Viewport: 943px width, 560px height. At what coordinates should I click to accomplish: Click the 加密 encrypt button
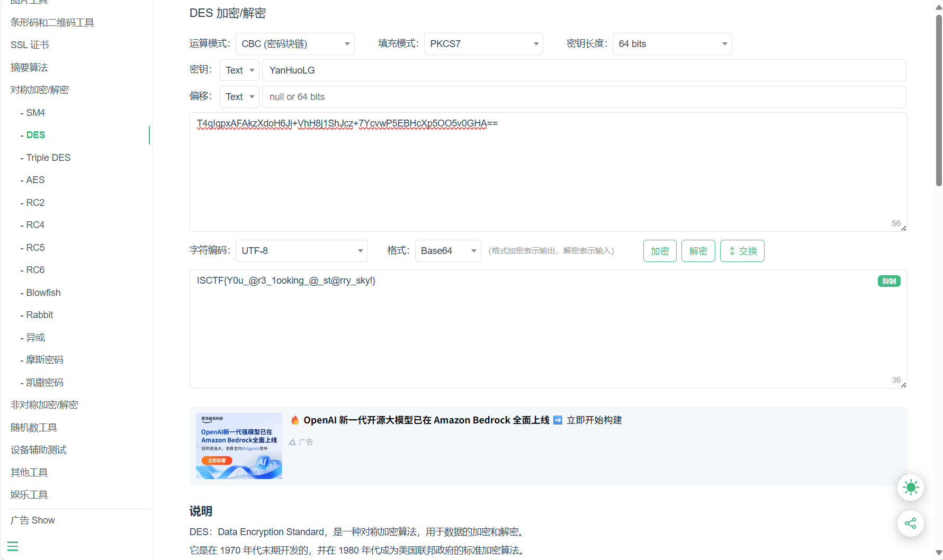pos(659,251)
